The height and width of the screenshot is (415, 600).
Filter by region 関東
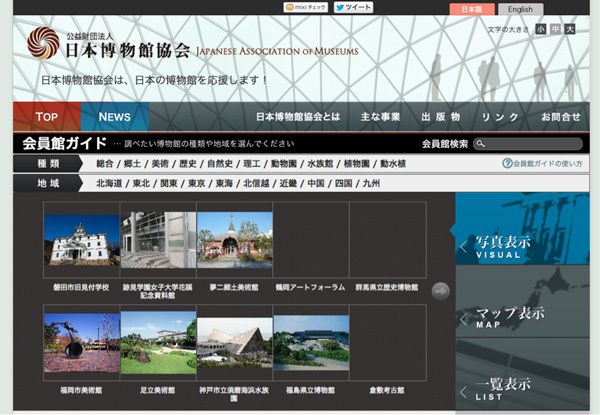point(169,184)
